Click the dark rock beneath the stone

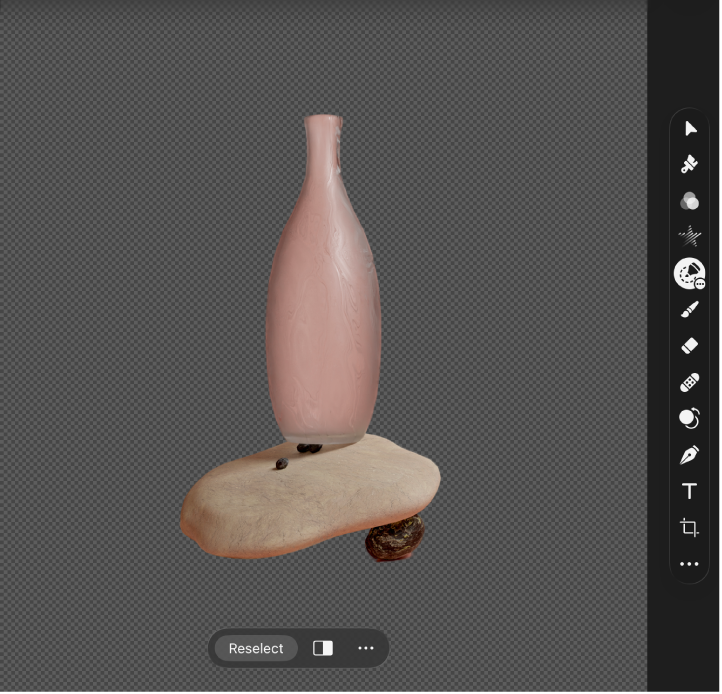[394, 541]
